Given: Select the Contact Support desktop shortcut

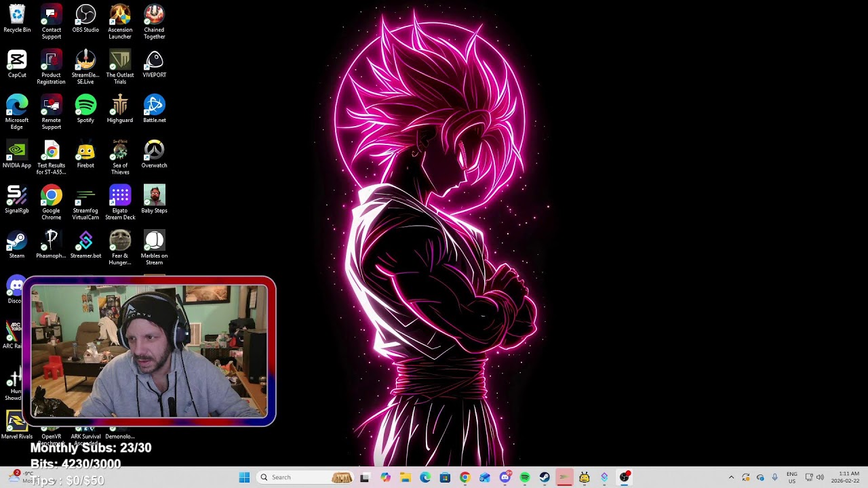Looking at the screenshot, I should (x=52, y=22).
